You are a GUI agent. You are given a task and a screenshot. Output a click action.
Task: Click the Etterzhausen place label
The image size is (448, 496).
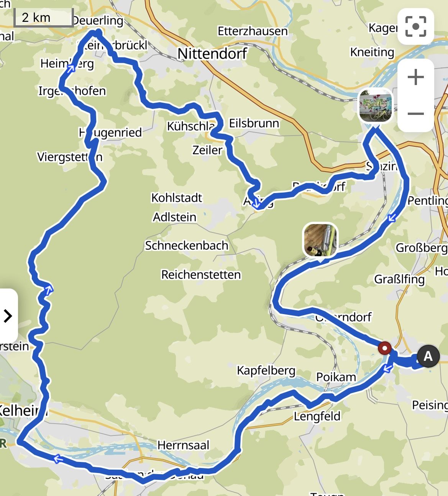[x=253, y=31]
